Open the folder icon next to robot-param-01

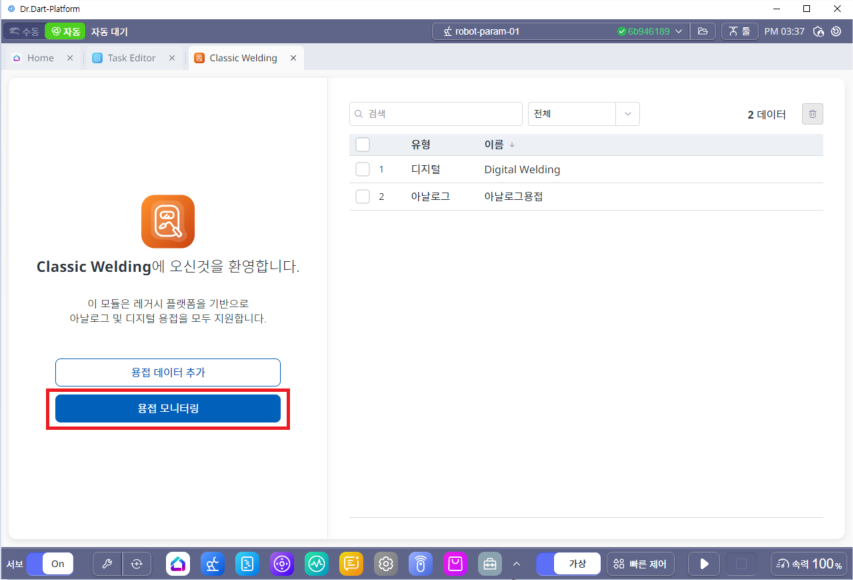tap(704, 31)
